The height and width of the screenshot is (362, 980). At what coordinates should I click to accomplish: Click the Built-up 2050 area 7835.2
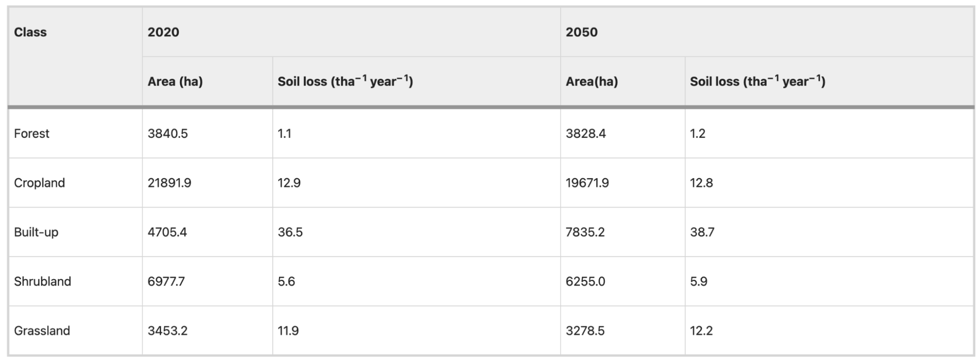click(585, 232)
